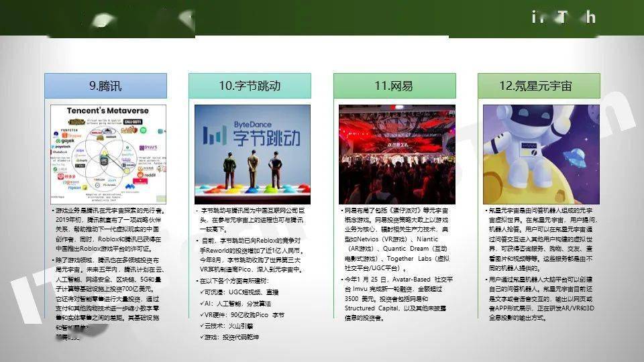Image resolution: width=644 pixels, height=362 pixels.
Task: Click line "VR硬件：90亿收购Pico"
Action: pyautogui.click(x=242, y=315)
